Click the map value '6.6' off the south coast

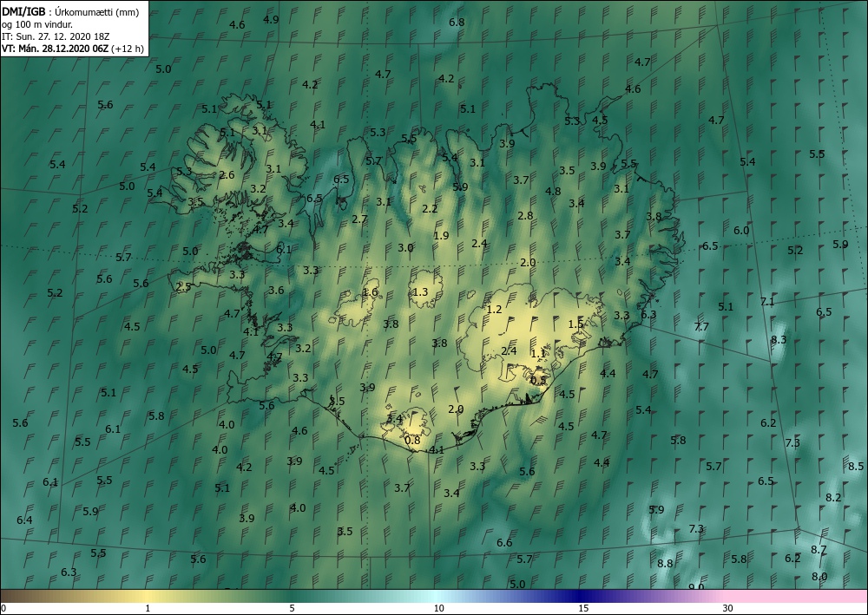coord(504,542)
